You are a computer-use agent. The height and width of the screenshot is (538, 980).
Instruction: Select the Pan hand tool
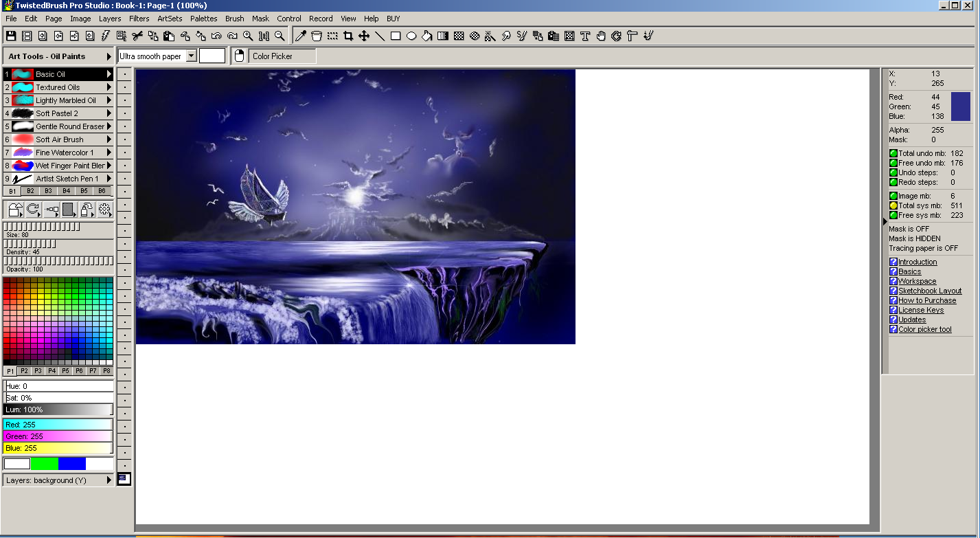point(601,36)
